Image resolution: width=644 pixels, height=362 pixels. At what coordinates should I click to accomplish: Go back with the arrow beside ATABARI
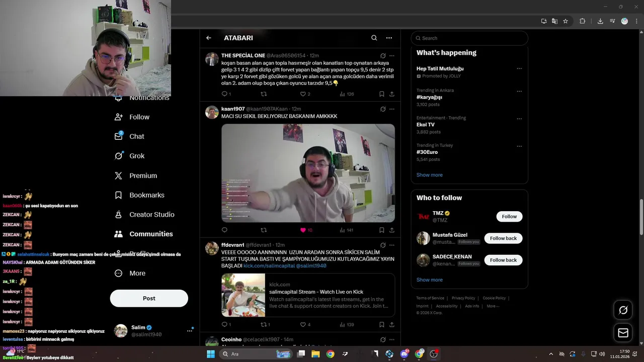click(x=209, y=38)
